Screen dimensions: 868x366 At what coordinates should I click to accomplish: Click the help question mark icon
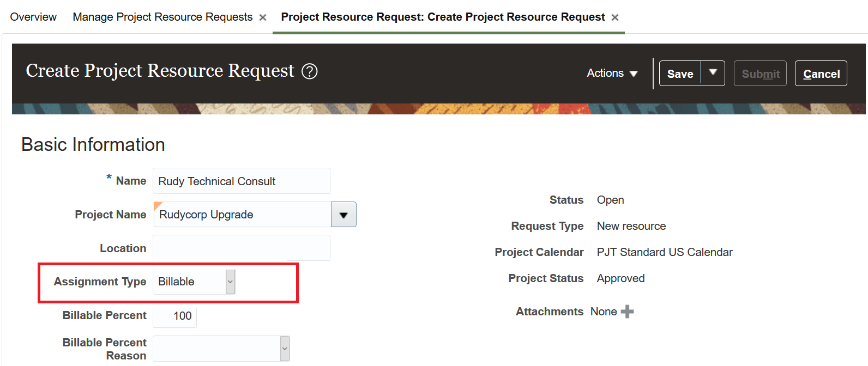(310, 71)
